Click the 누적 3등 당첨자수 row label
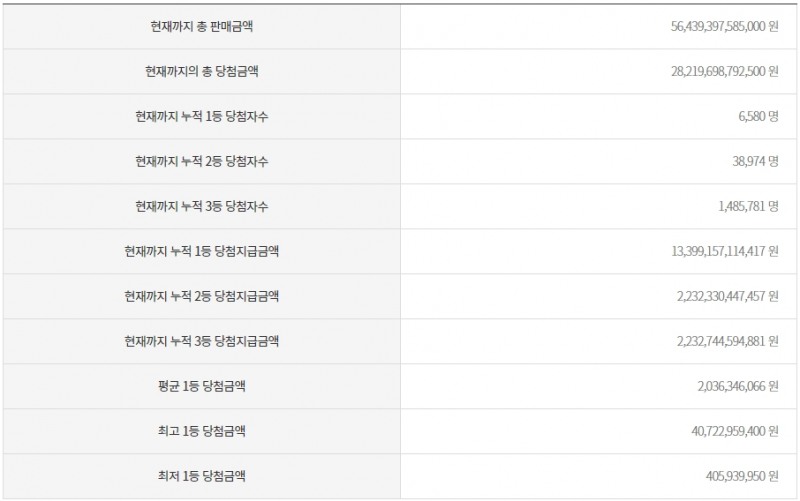 pos(201,206)
